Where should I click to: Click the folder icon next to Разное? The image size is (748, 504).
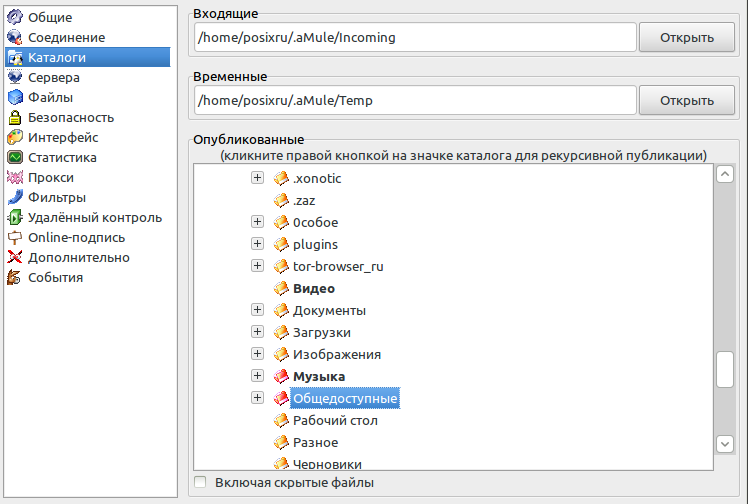(281, 442)
